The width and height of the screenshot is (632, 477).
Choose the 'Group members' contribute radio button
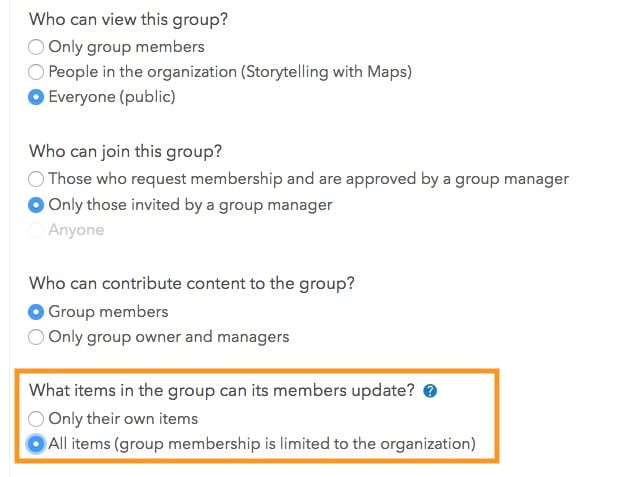pyautogui.click(x=37, y=312)
